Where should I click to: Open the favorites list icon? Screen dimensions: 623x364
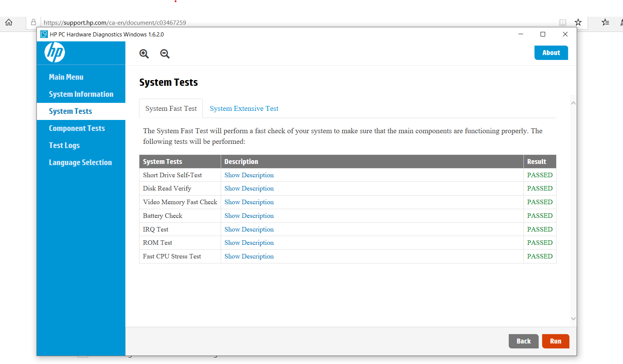click(606, 22)
